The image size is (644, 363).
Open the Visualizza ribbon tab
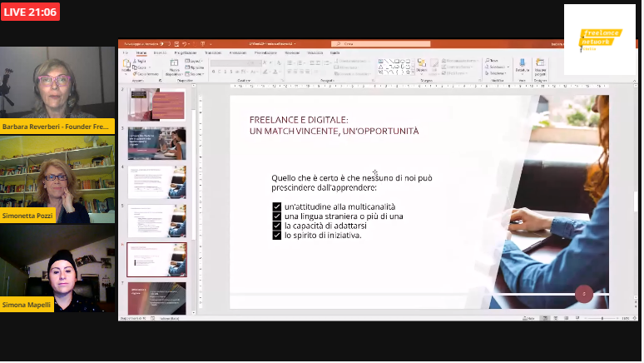coord(315,53)
